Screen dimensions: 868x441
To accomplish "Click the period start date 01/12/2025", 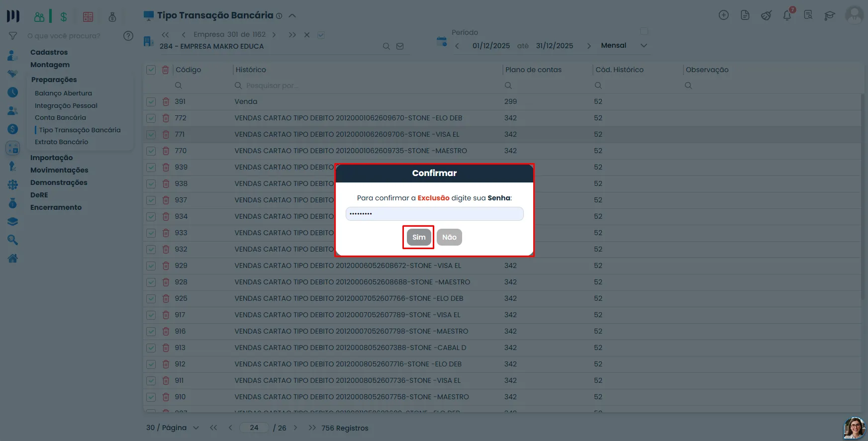I will tap(491, 46).
